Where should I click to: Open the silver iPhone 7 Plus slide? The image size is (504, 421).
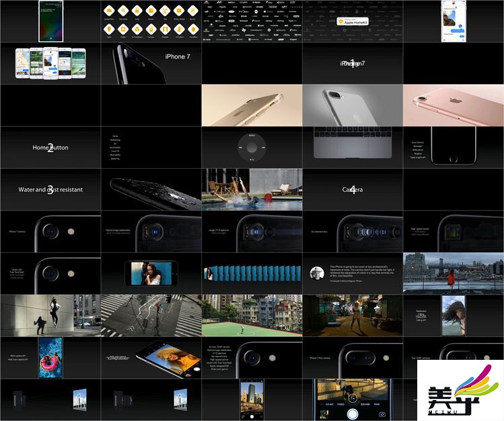click(353, 106)
